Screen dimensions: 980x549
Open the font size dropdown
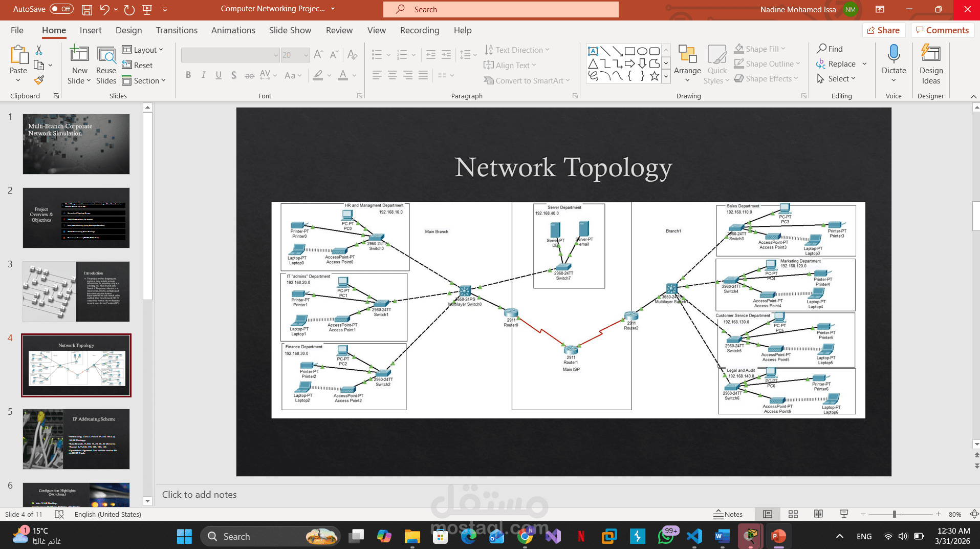click(x=306, y=55)
